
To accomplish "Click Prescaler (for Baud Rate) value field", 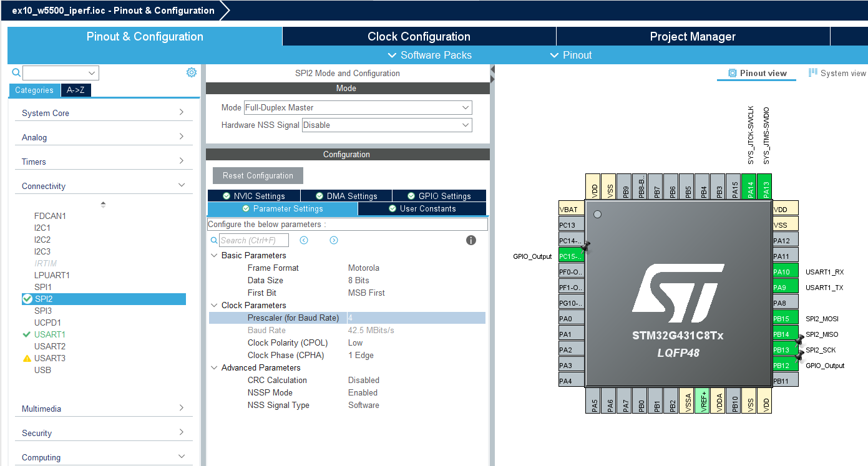I will (x=416, y=318).
